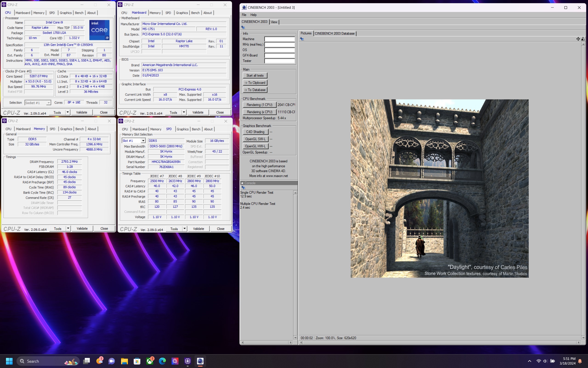588x368 pixels.
Task: Select the Pictures tab
Action: point(306,33)
